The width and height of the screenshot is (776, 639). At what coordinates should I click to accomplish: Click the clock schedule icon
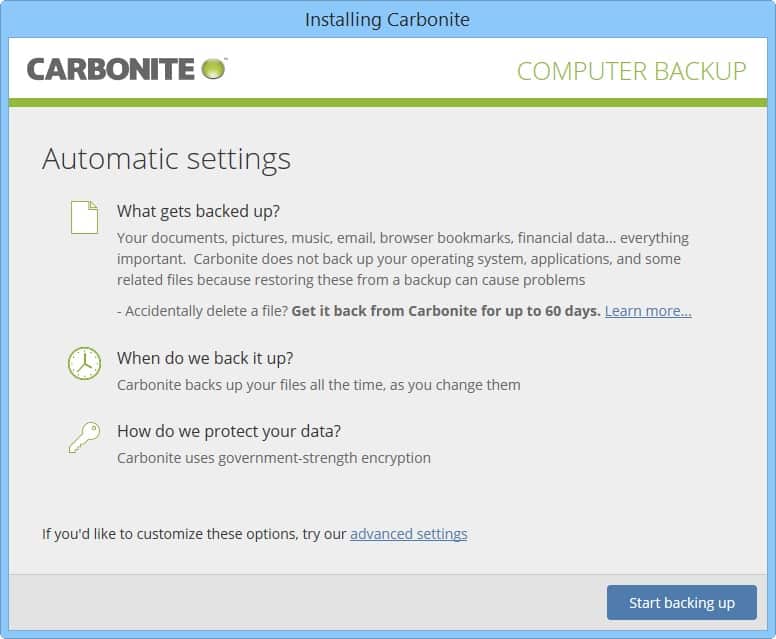point(84,364)
